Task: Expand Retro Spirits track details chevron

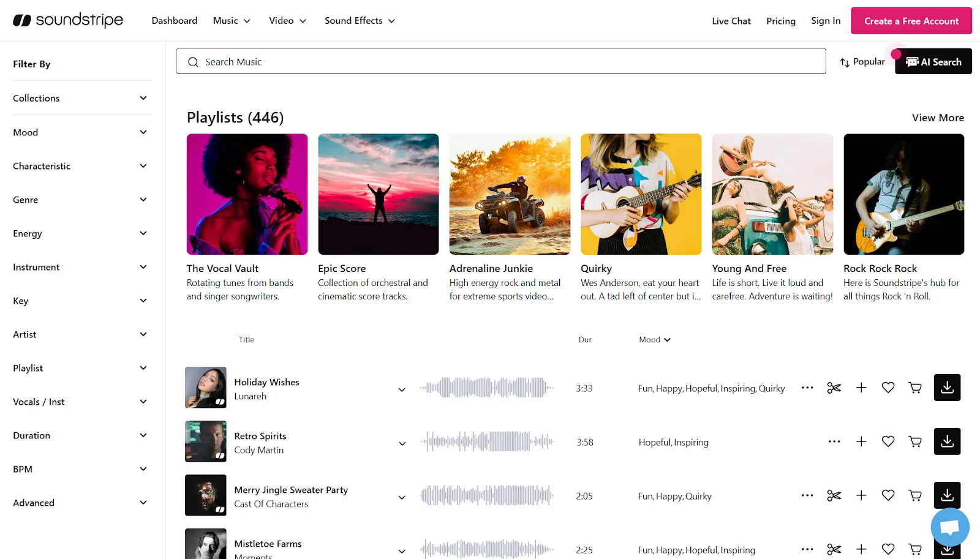Action: 402,443
